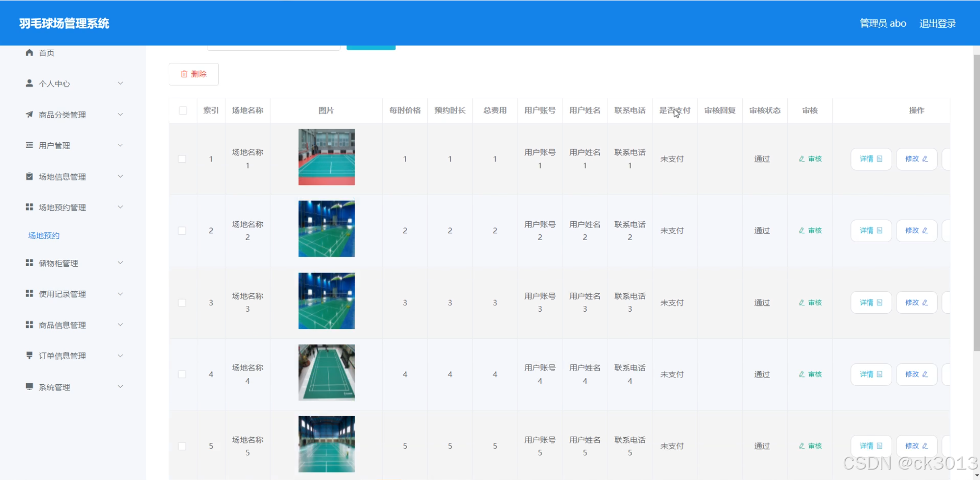Click the 审核状态 column header
The image size is (980, 480).
765,110
